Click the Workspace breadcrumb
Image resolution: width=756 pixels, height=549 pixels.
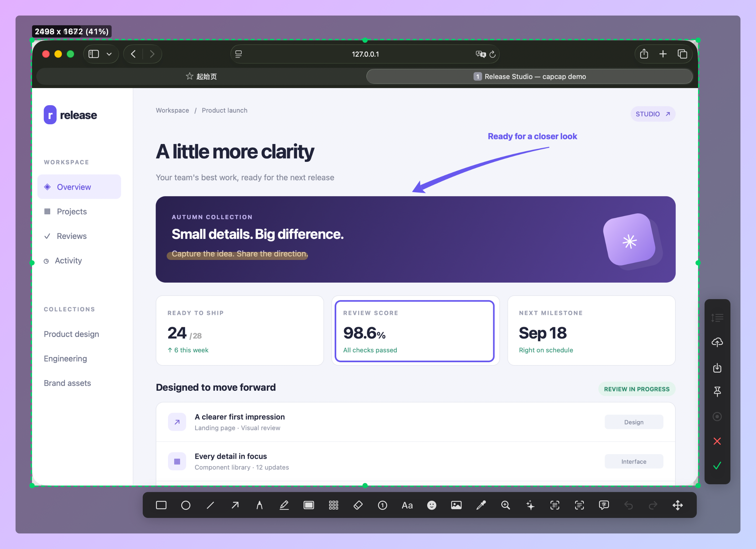tap(172, 110)
